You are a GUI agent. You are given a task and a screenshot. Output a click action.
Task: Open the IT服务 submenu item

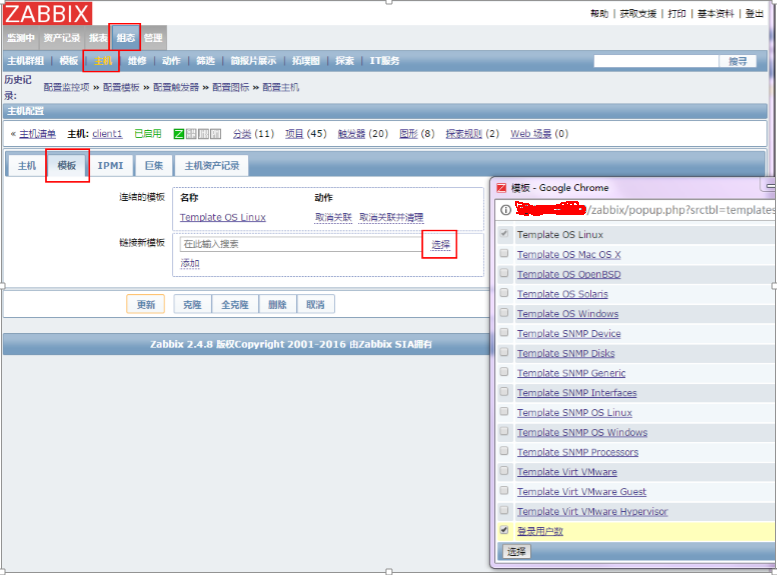(x=384, y=61)
